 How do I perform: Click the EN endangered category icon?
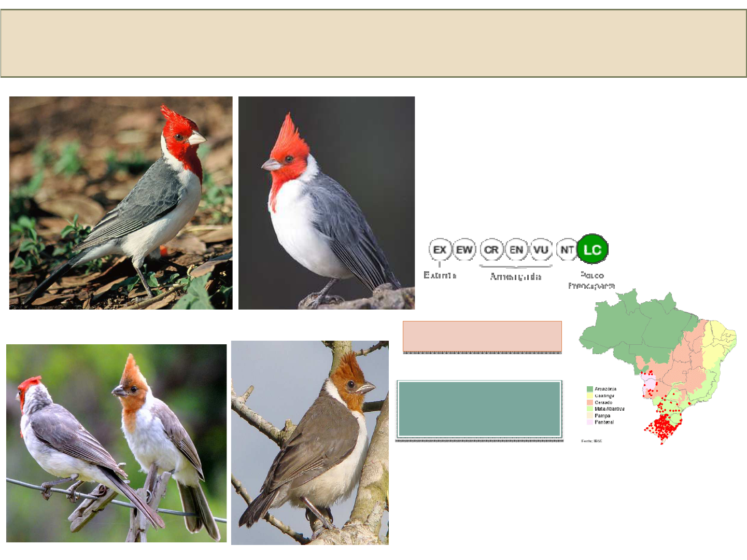(516, 249)
